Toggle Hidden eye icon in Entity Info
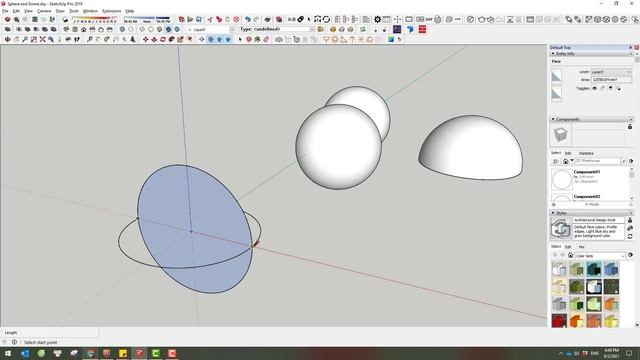 pos(595,88)
